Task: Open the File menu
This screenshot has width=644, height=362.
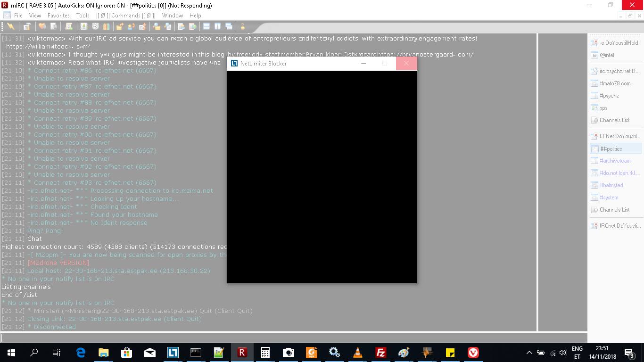Action: (18, 16)
